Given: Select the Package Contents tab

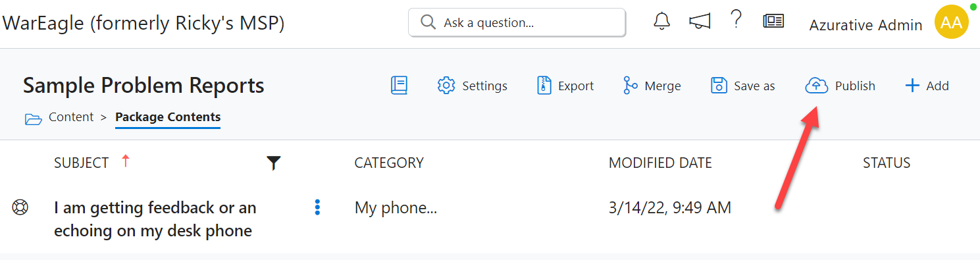Looking at the screenshot, I should (168, 117).
